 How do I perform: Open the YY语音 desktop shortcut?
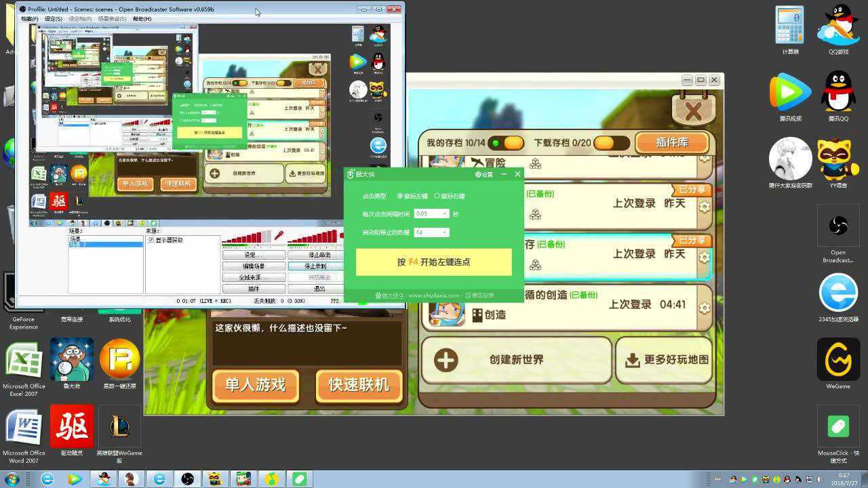pyautogui.click(x=838, y=163)
